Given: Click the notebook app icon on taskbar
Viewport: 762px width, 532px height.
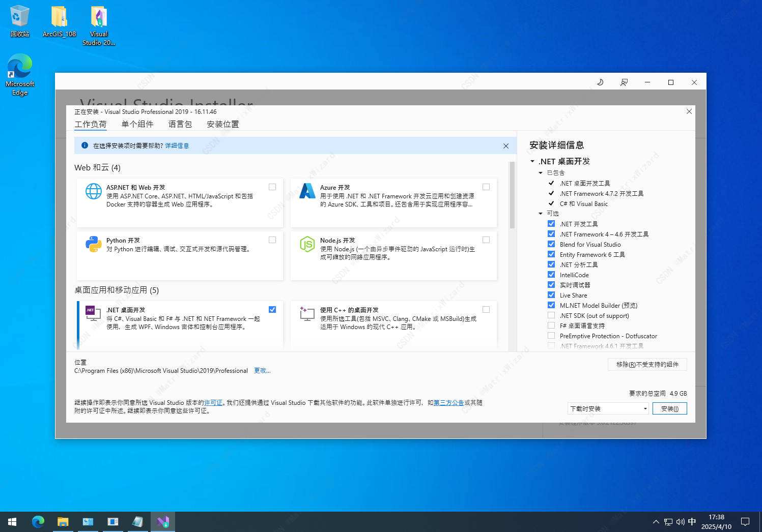Looking at the screenshot, I should [138, 522].
